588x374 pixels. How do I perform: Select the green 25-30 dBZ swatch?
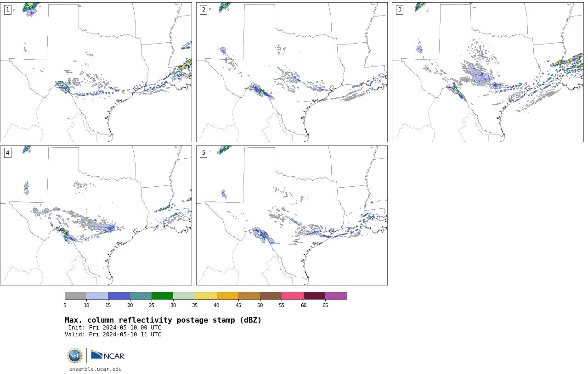(162, 296)
